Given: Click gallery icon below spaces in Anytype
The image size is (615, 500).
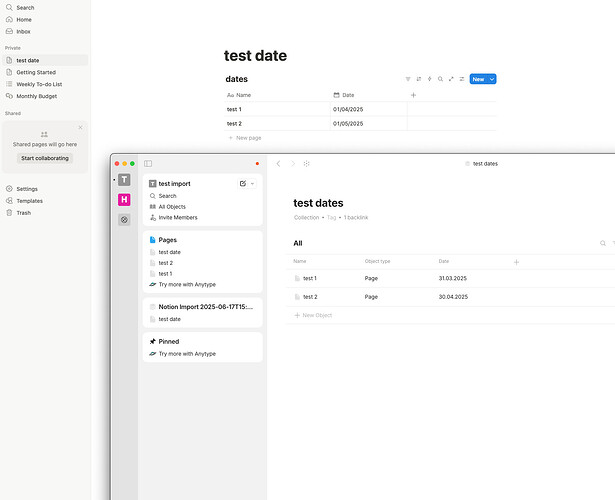Looking at the screenshot, I should point(124,220).
